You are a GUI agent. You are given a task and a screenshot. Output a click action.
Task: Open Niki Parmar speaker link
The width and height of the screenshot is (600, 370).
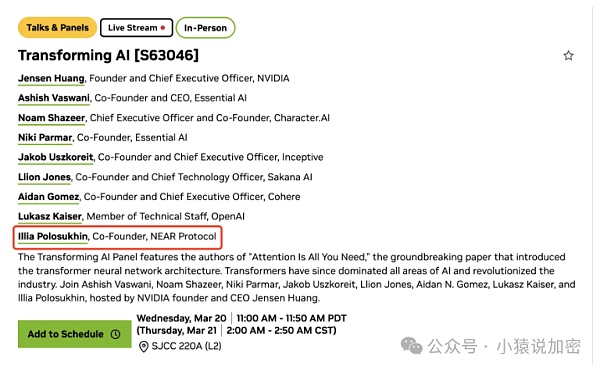coord(45,138)
